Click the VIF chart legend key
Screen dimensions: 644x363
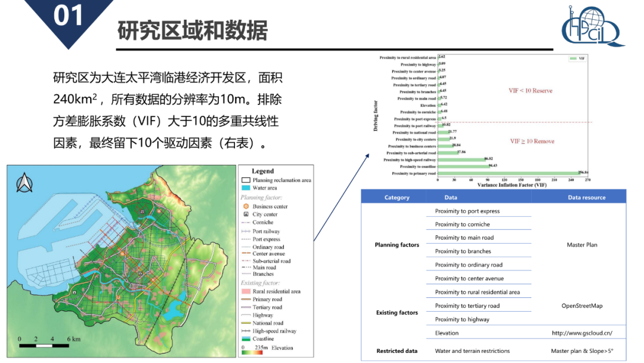point(577,59)
